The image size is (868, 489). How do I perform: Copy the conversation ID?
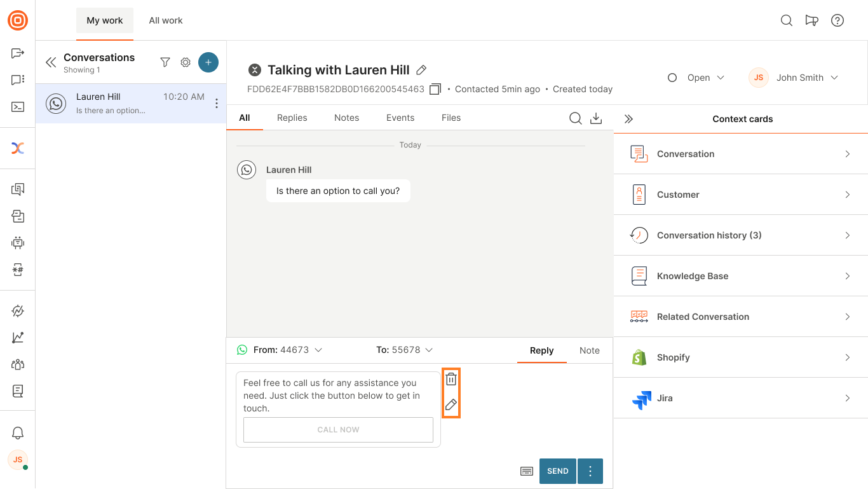coord(435,90)
